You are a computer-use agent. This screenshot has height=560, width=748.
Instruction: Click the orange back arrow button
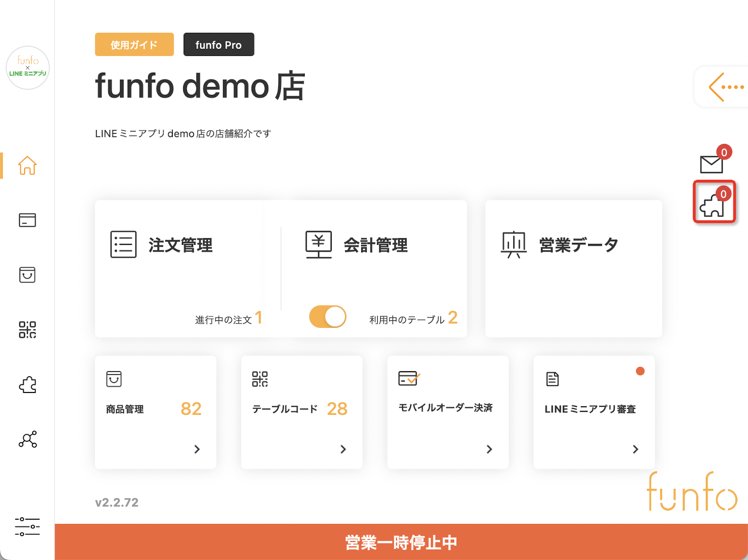tap(726, 87)
